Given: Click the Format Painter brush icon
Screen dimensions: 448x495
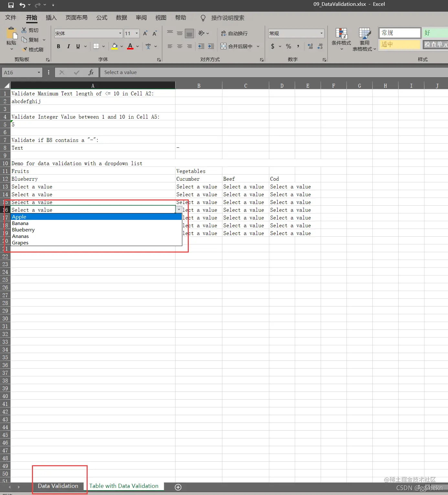Looking at the screenshot, I should pos(25,49).
